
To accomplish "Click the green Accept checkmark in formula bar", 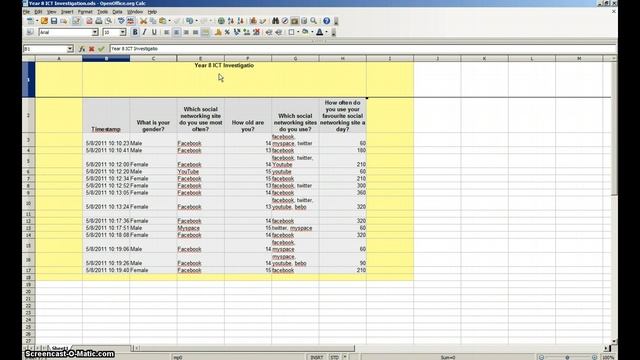I will [101, 49].
